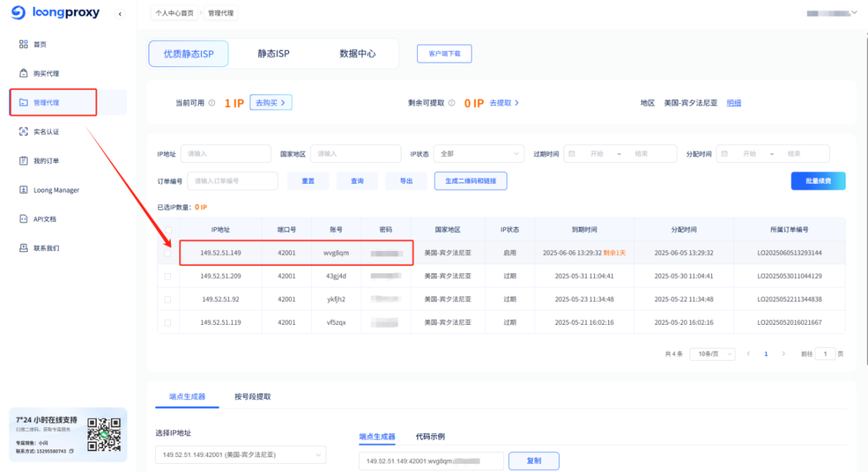868x472 pixels.
Task: Click the IP地址 input field
Action: pos(226,153)
